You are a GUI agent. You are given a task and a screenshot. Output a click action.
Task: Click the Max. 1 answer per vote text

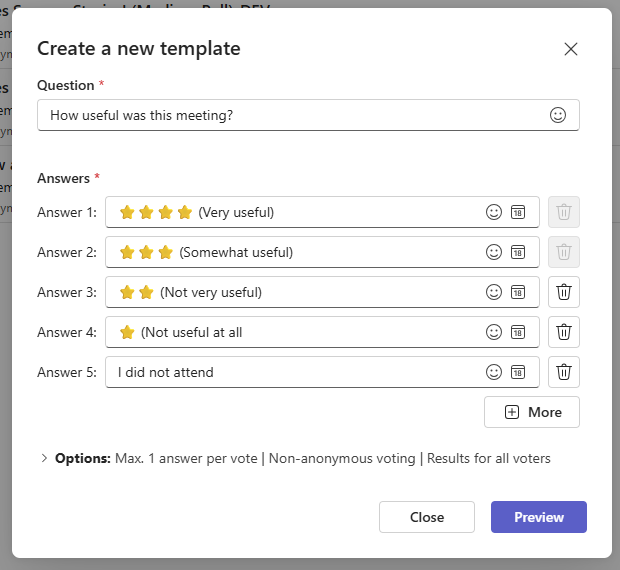pyautogui.click(x=186, y=459)
